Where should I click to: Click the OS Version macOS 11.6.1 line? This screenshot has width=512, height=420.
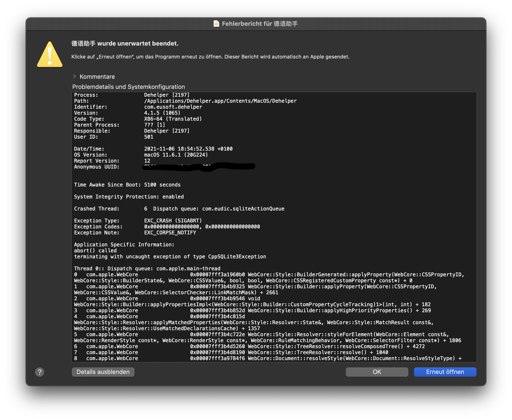141,155
